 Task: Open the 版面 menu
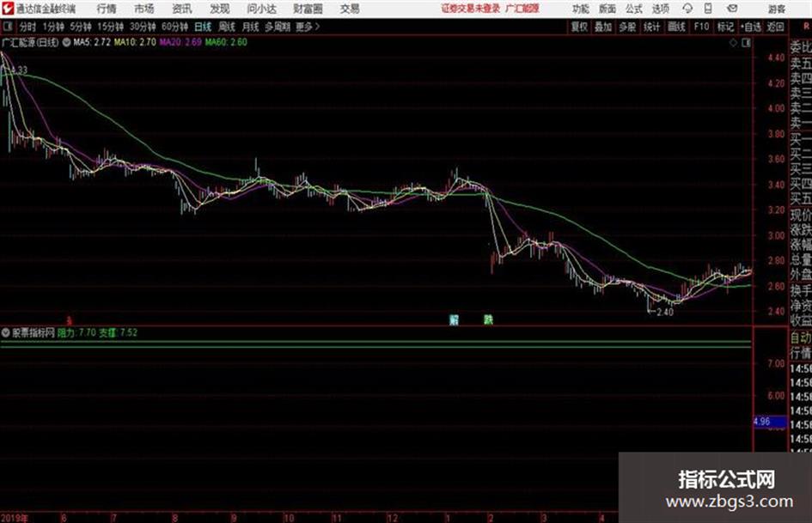pos(607,9)
